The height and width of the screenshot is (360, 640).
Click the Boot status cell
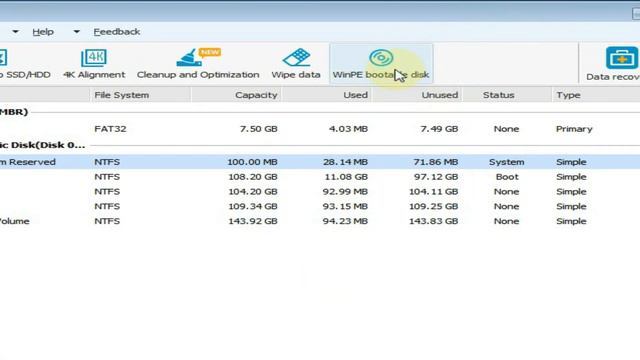[507, 177]
